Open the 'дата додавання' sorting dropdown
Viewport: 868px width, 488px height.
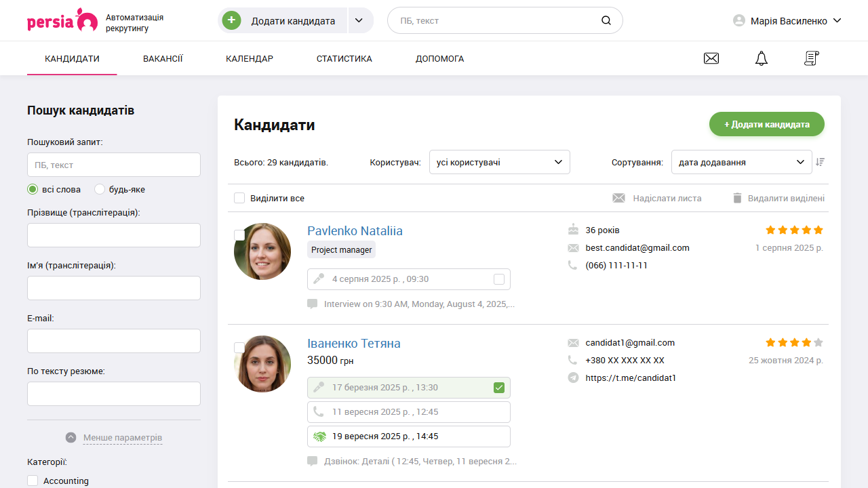(741, 162)
